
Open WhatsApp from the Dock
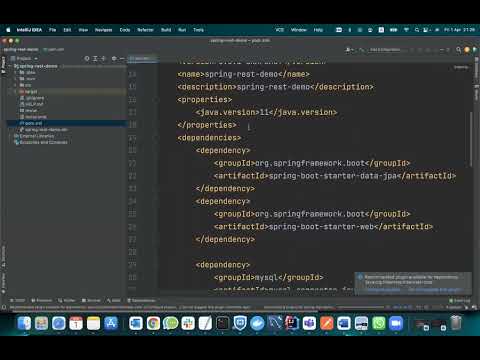click(x=379, y=323)
